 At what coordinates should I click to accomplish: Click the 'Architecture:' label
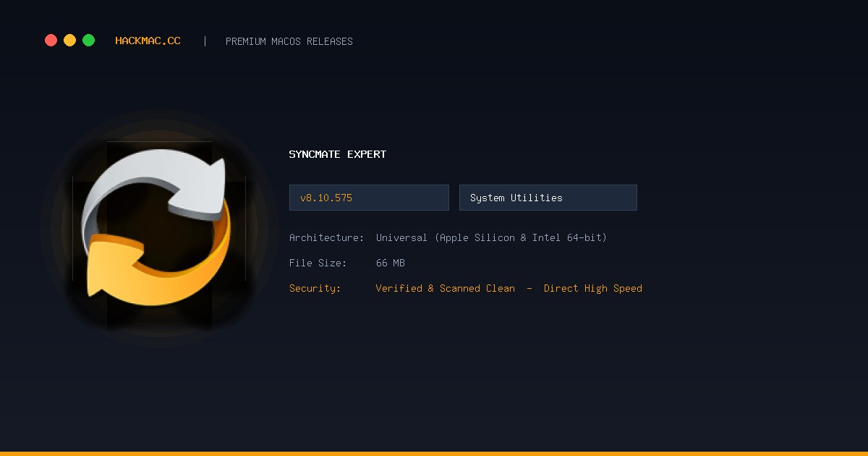326,237
